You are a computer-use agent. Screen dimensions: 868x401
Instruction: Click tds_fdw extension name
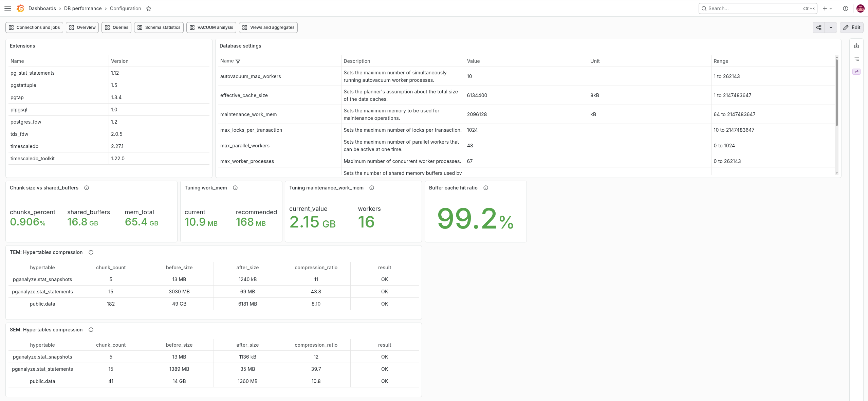click(19, 134)
